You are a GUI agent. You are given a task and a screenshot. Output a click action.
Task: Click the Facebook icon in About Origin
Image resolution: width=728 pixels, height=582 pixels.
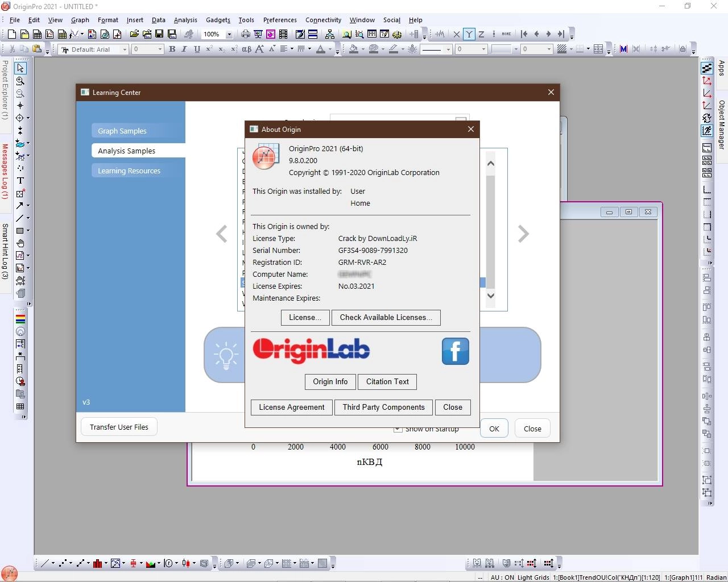(x=456, y=351)
